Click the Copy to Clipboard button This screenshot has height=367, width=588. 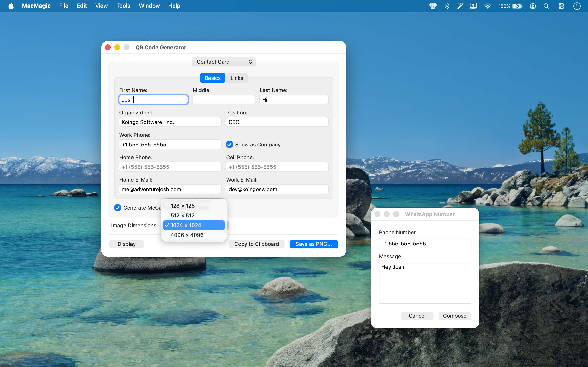256,244
